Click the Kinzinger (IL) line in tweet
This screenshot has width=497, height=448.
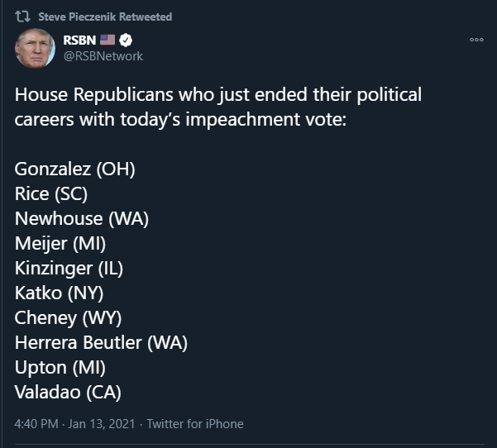coord(69,269)
